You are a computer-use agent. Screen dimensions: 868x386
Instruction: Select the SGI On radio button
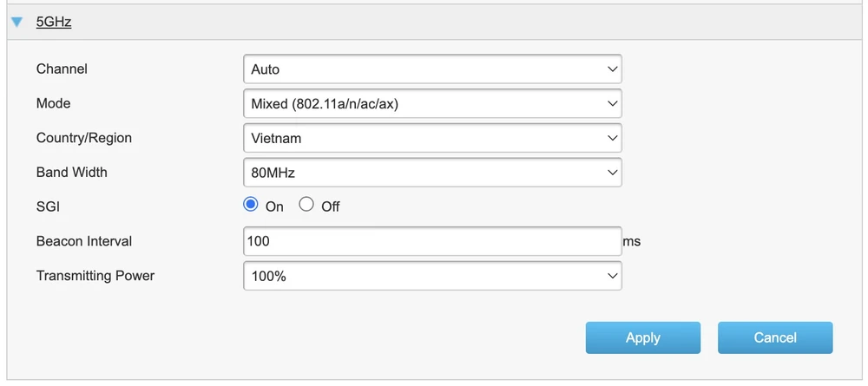pos(252,206)
